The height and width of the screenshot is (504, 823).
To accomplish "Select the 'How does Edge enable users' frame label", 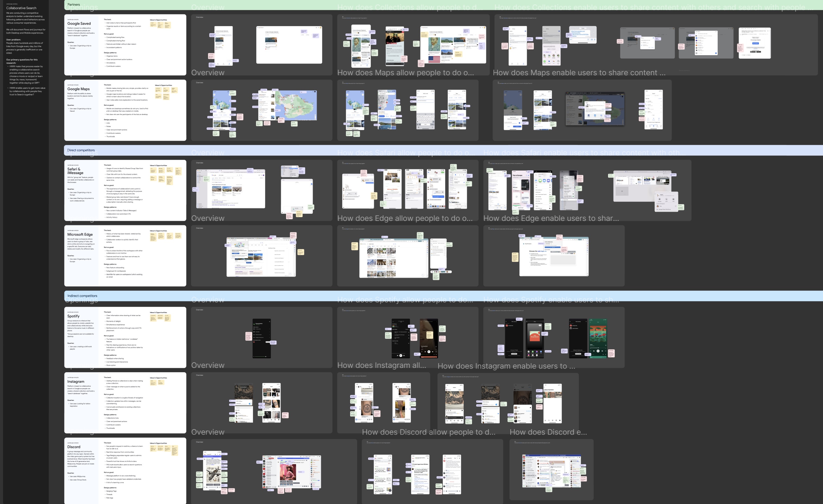I will click(551, 218).
